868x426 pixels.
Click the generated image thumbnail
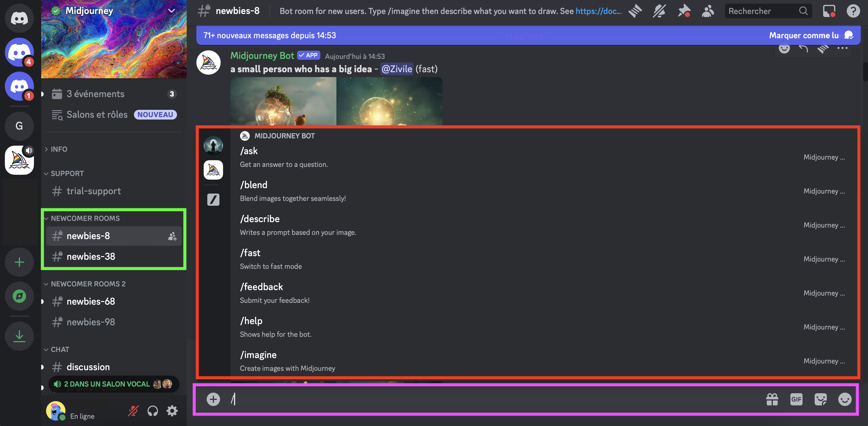336,101
